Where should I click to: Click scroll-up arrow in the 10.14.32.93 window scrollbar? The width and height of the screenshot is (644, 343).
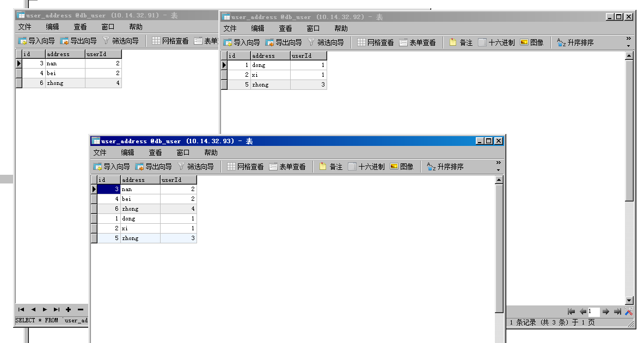pyautogui.click(x=499, y=180)
